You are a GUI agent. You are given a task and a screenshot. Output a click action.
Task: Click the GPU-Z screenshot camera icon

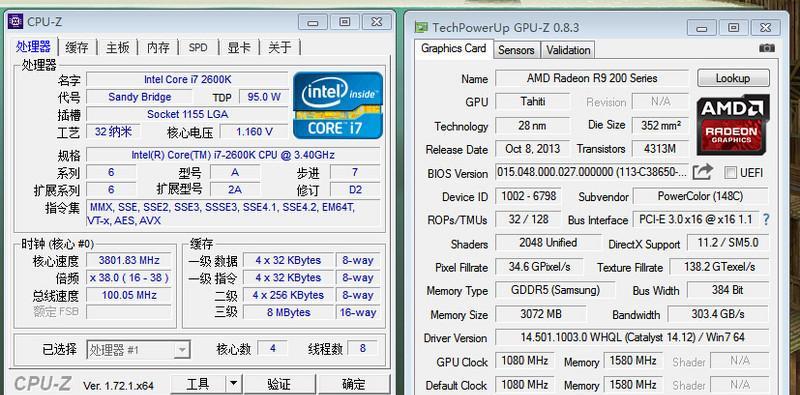767,48
